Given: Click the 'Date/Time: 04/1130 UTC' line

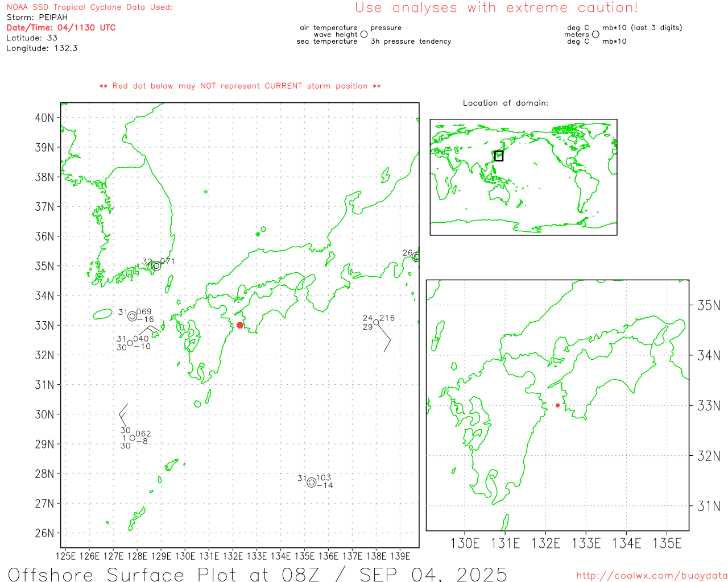Looking at the screenshot, I should click(61, 27).
